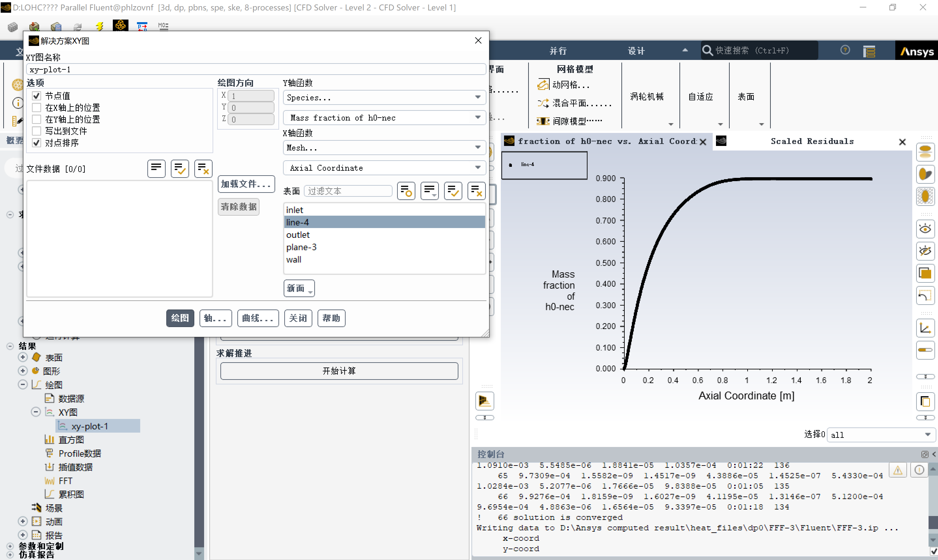Enable the 写出到文件 checkbox

tap(37, 131)
